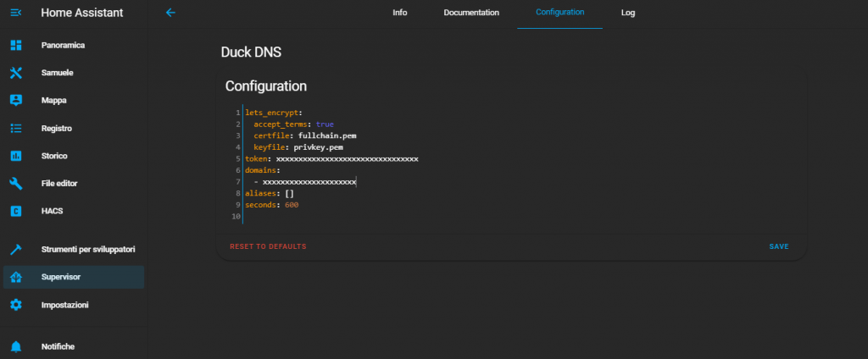Click the seconds value 600
This screenshot has height=359, width=868.
[x=292, y=205]
